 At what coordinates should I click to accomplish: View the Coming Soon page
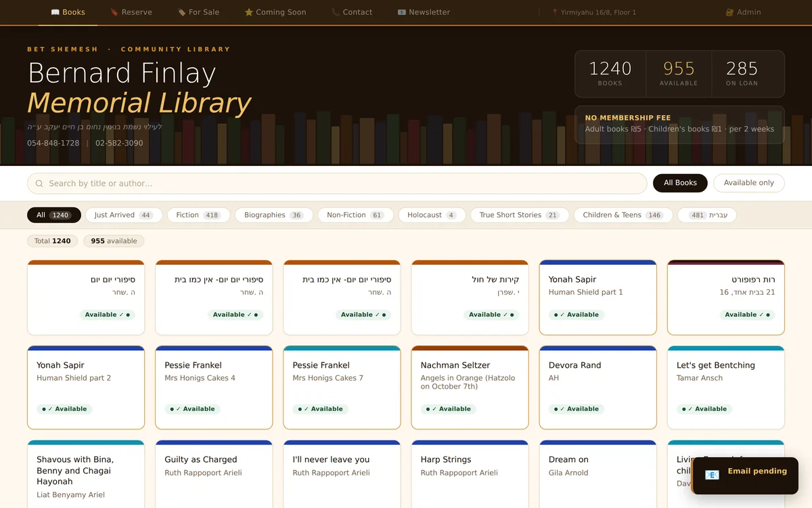[x=275, y=12]
